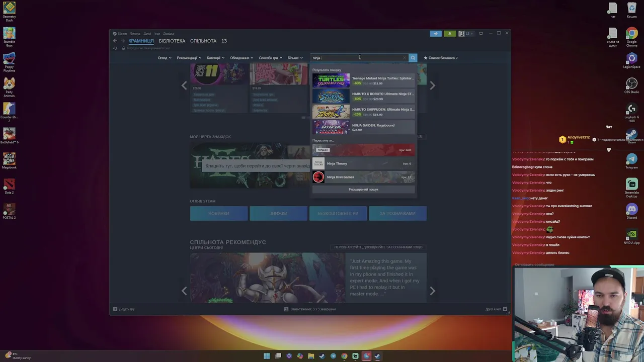
Task: Open the Steam menu in title bar
Action: (122, 34)
